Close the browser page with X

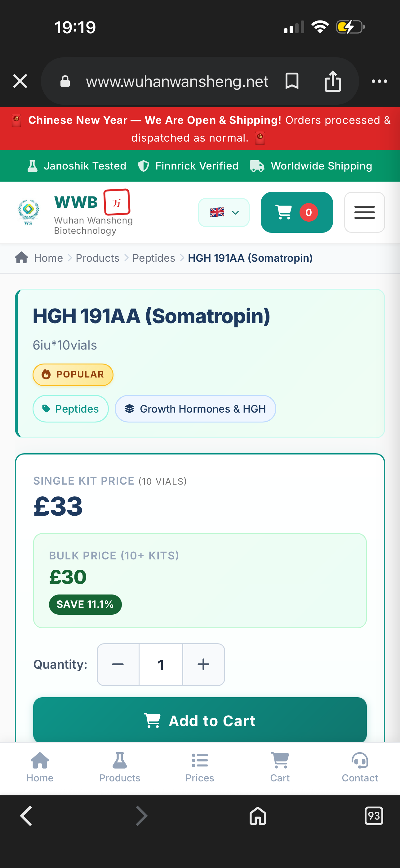pyautogui.click(x=20, y=81)
